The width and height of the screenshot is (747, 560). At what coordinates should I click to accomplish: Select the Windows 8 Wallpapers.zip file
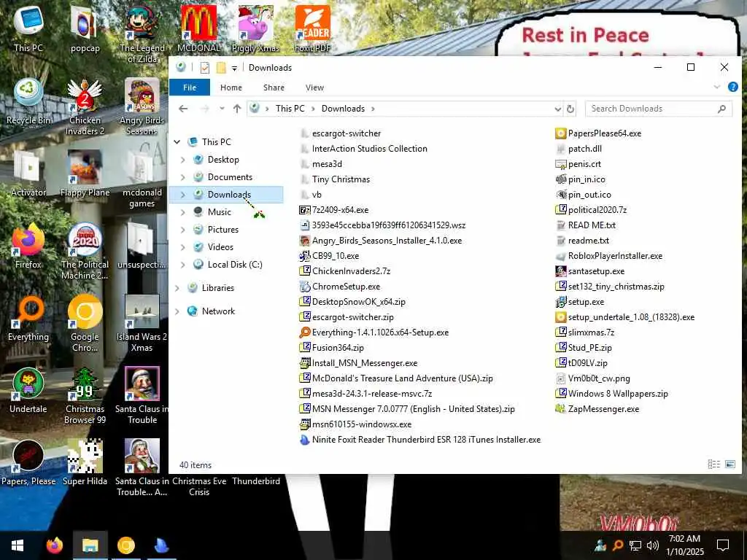612,394
